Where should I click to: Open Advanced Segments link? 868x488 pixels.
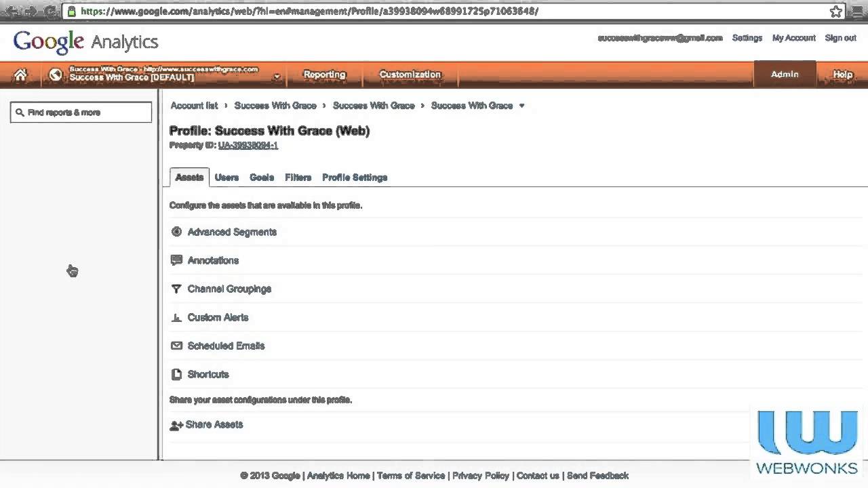(x=232, y=232)
